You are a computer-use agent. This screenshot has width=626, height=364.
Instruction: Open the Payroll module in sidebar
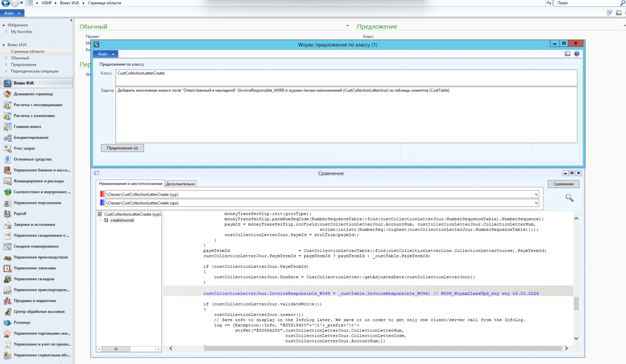20,214
